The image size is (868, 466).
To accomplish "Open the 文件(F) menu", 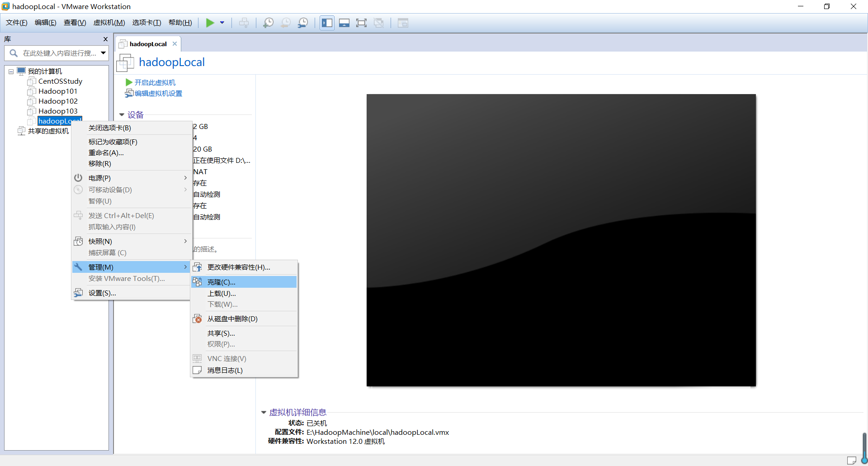I will 16,23.
